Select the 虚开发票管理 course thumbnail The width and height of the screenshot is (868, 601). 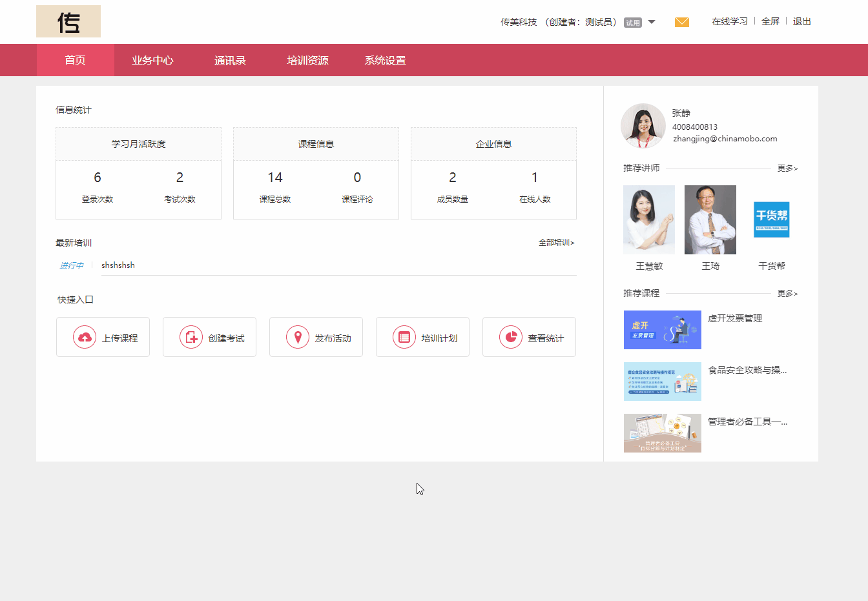click(x=662, y=330)
